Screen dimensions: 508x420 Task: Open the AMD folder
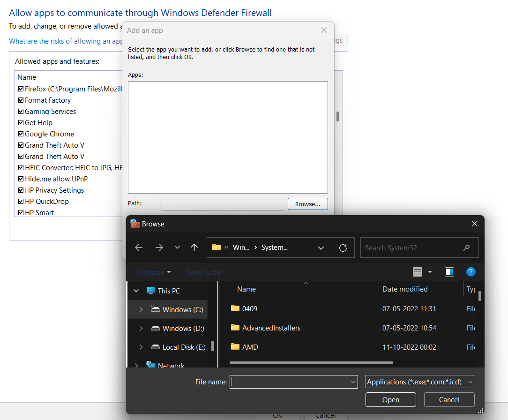250,347
